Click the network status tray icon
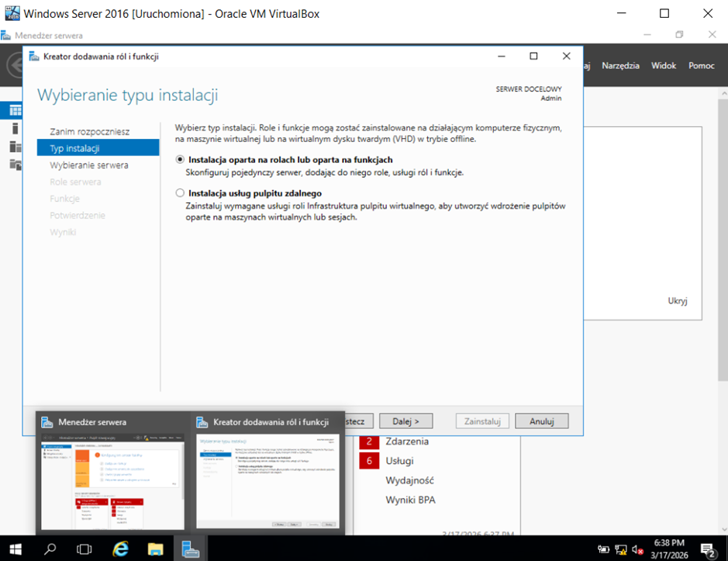The width and height of the screenshot is (728, 561). coord(620,549)
